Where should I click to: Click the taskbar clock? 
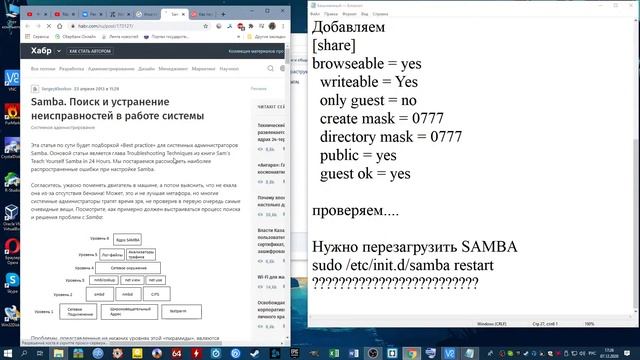[x=609, y=353]
